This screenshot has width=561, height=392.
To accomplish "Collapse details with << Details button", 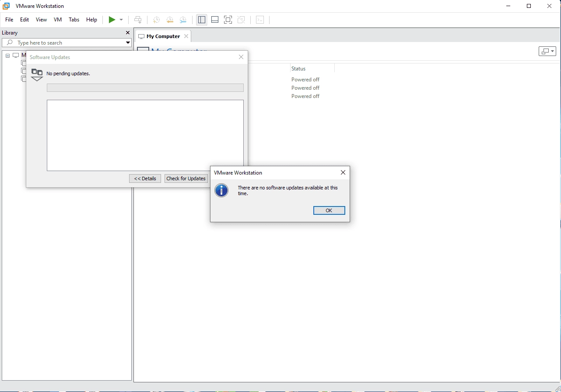I will pos(145,178).
